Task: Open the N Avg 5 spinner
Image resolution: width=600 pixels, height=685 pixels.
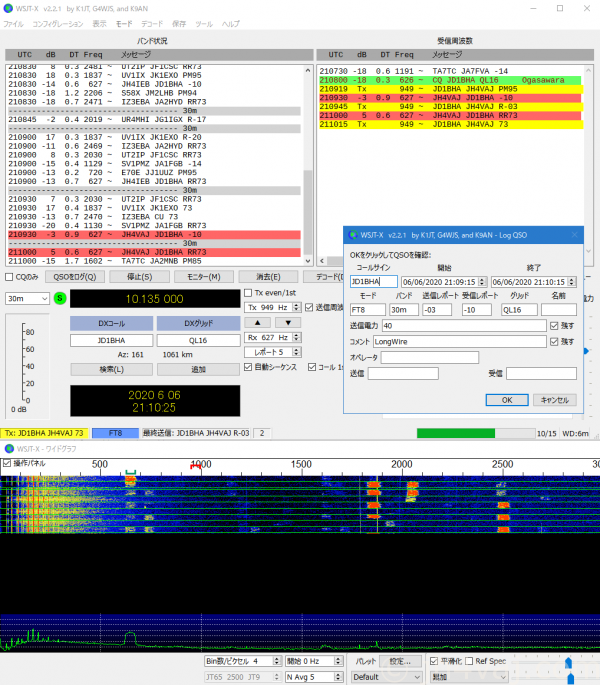Action: point(313,676)
